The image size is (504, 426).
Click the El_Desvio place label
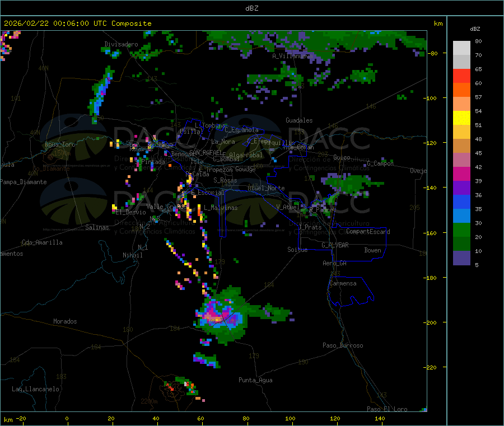pos(130,212)
